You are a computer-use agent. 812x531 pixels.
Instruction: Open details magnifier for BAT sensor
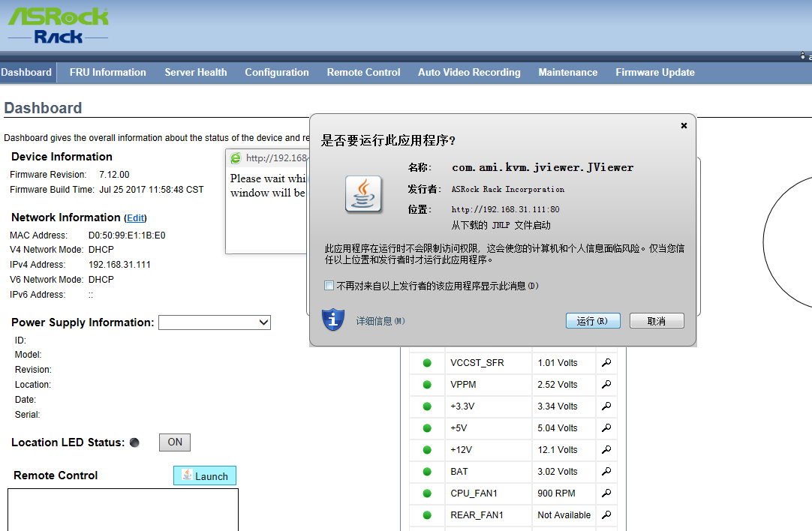pos(606,471)
